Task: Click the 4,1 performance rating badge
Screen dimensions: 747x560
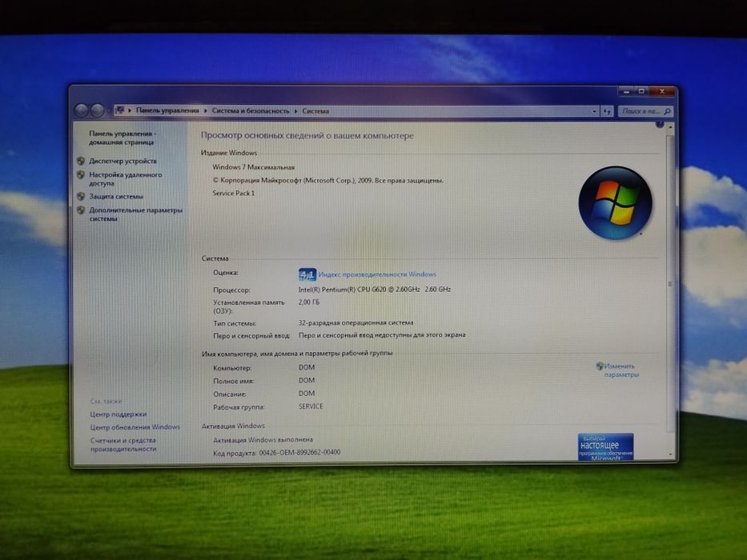Action: (x=307, y=274)
